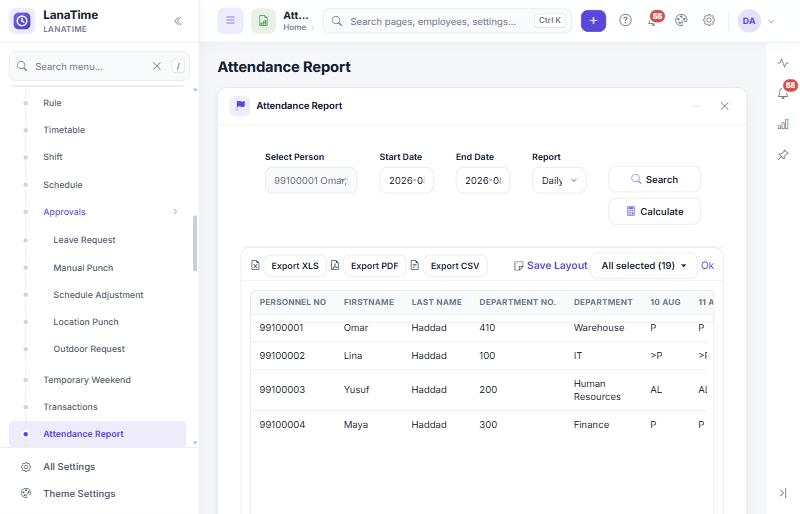Open Leave Request page
This screenshot has height=514, width=800.
84,240
